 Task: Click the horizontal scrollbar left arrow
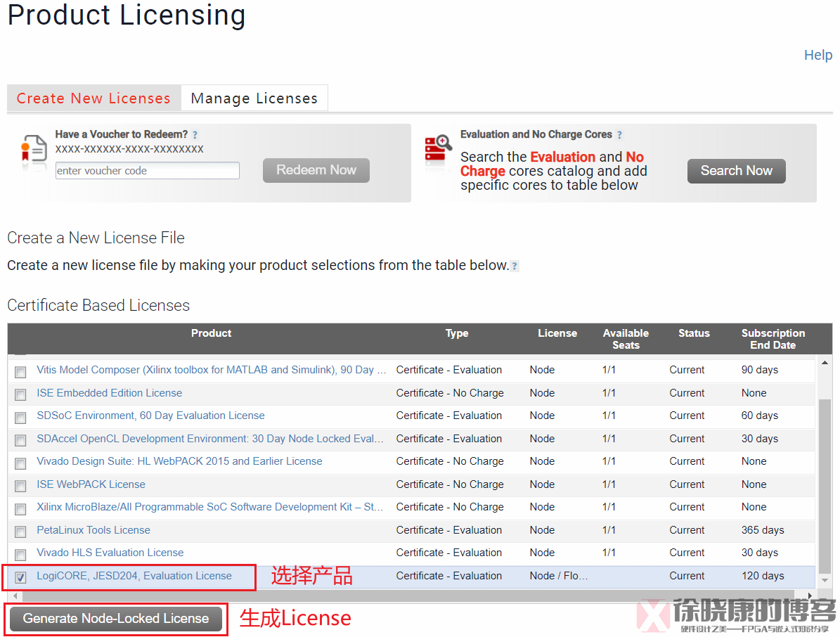pyautogui.click(x=15, y=596)
